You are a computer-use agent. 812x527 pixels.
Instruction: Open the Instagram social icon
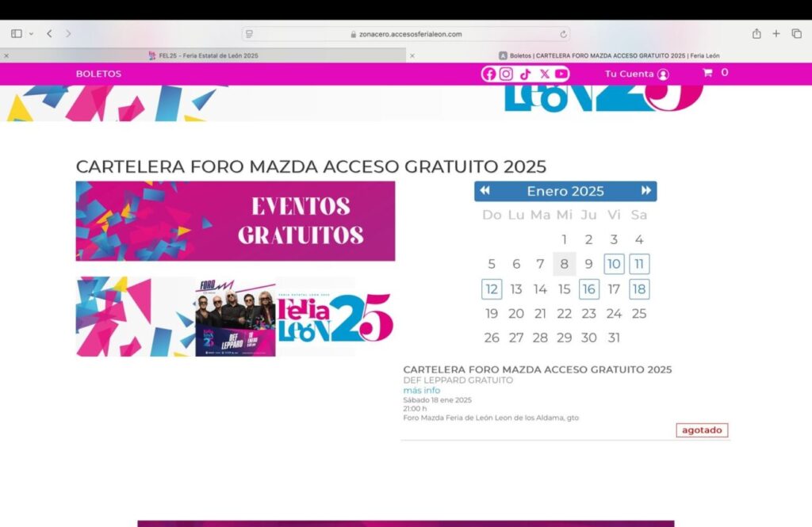[x=507, y=74]
